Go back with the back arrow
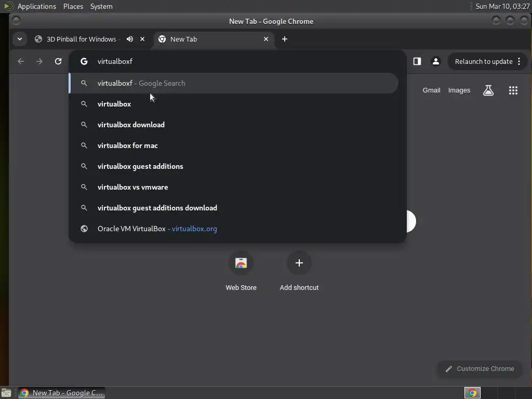The width and height of the screenshot is (532, 399). [21, 61]
